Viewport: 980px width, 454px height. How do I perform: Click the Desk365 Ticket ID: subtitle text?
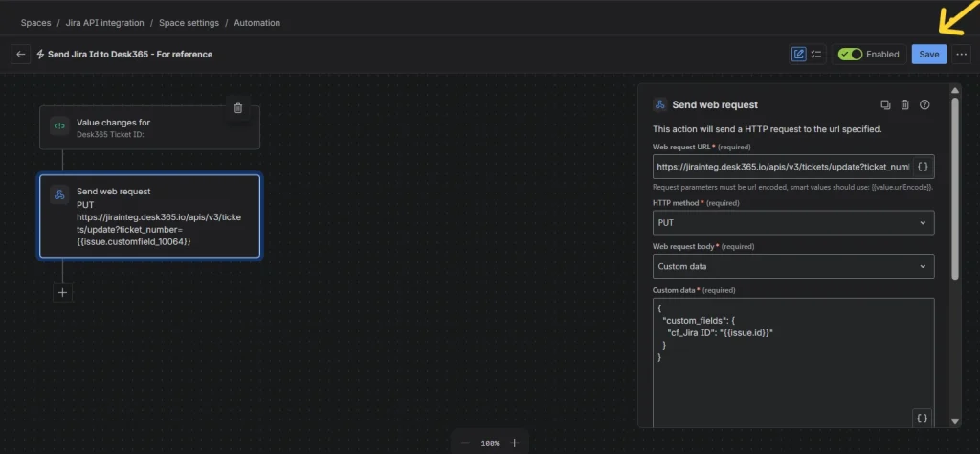click(x=111, y=134)
